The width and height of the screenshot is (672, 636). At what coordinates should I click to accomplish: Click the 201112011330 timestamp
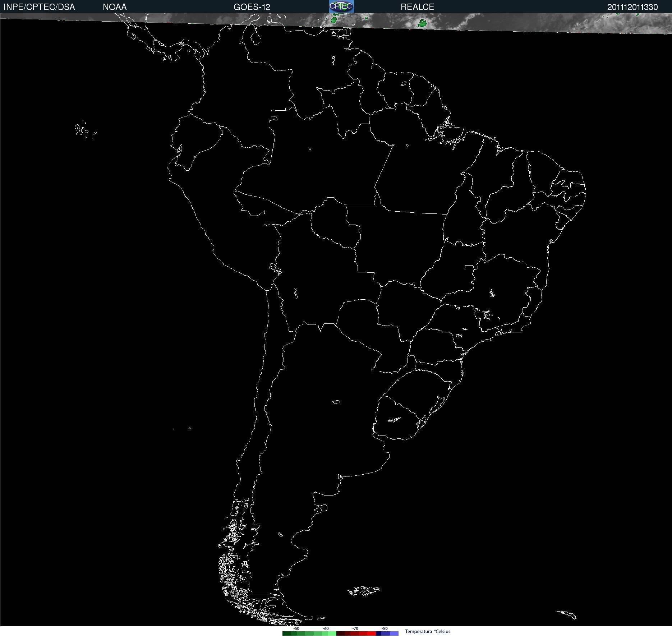pyautogui.click(x=632, y=7)
